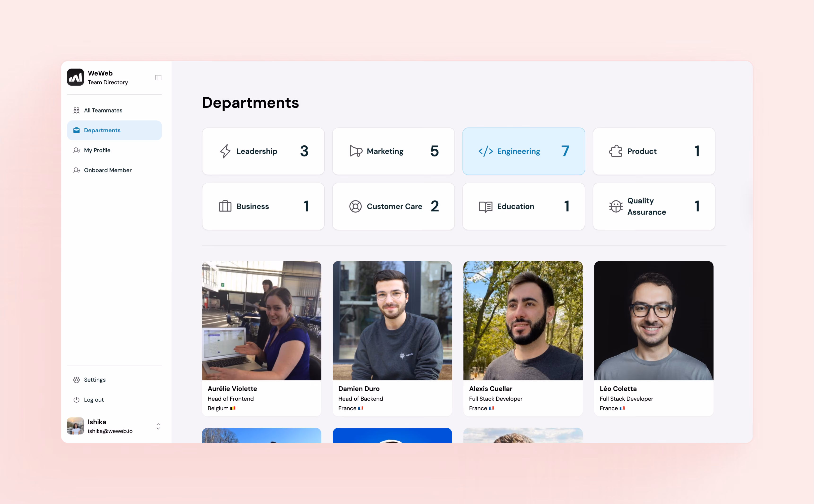Click the Engineering count 7

point(565,151)
